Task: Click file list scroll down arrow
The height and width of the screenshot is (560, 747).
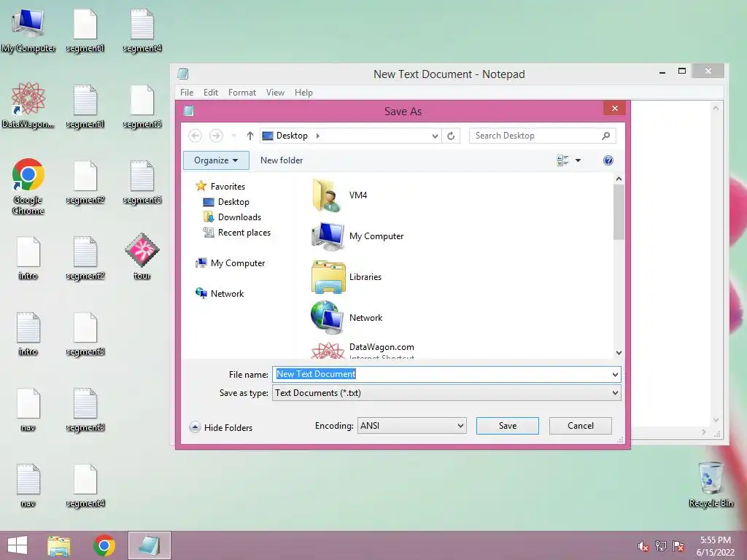Action: click(619, 353)
